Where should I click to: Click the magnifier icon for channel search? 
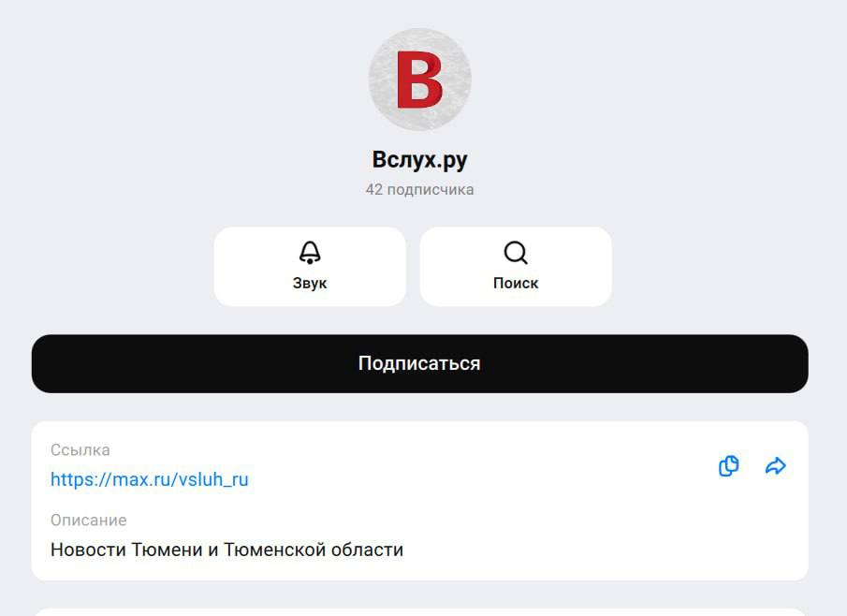pos(516,253)
